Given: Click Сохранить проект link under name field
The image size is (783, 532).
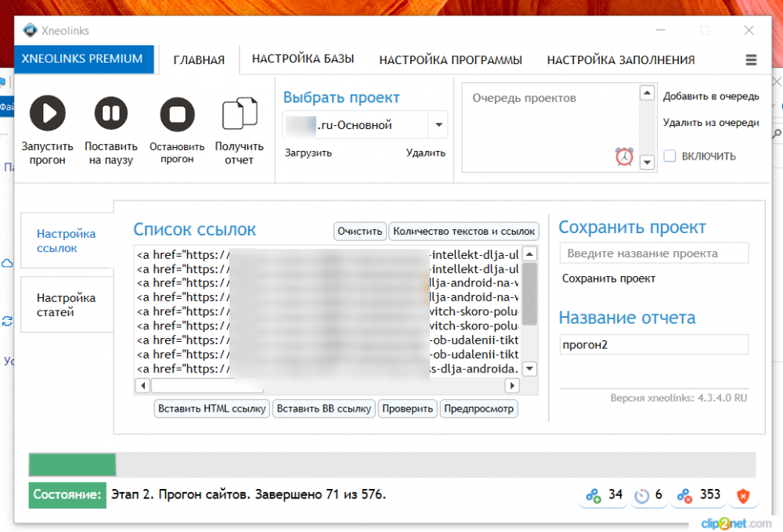Looking at the screenshot, I should (608, 279).
